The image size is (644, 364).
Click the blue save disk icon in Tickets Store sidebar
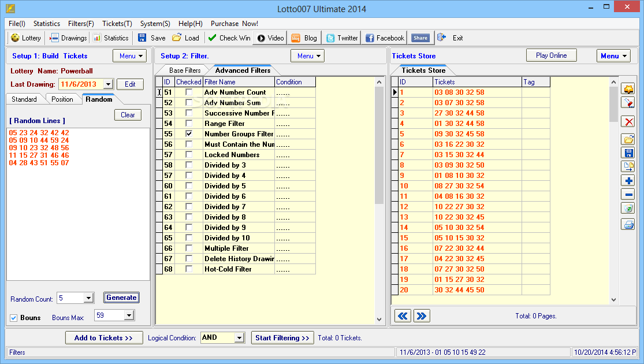pos(628,153)
